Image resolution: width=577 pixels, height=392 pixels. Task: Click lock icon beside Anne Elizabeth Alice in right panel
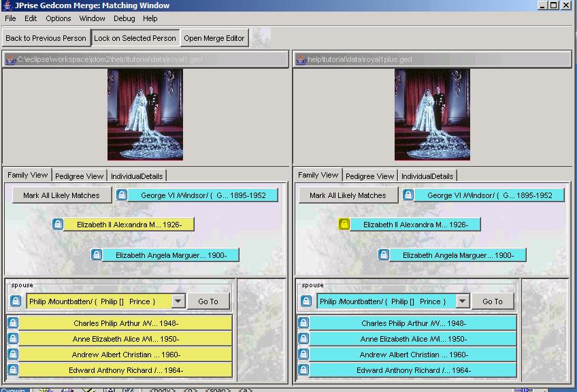[x=303, y=339]
